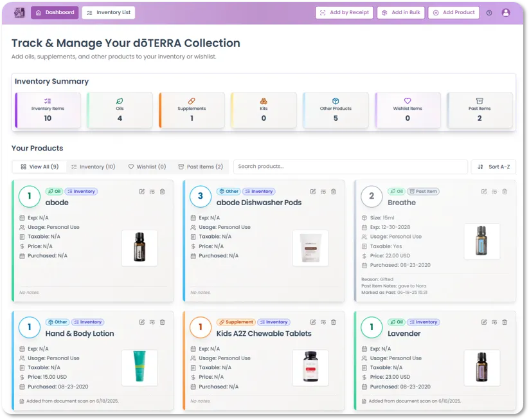Viewport: 529px width, 420px height.
Task: Open the Lavender bottle thumbnail
Action: click(x=482, y=368)
